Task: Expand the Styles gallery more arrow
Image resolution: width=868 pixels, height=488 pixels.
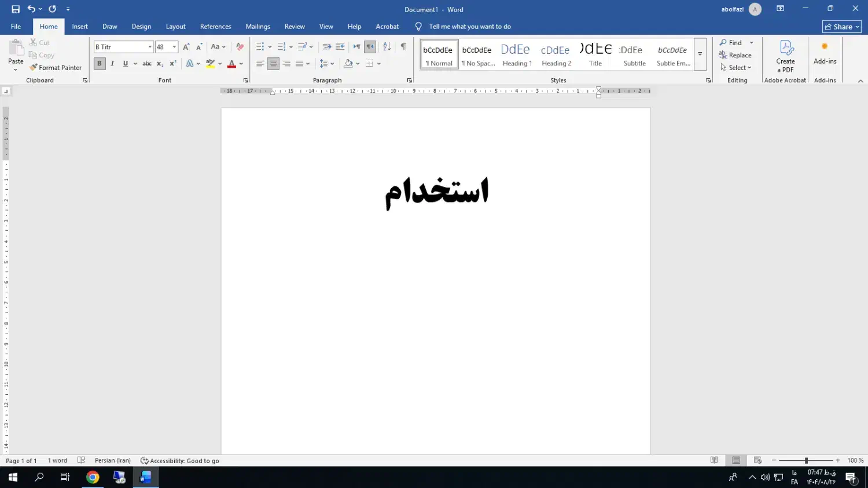Action: point(700,54)
